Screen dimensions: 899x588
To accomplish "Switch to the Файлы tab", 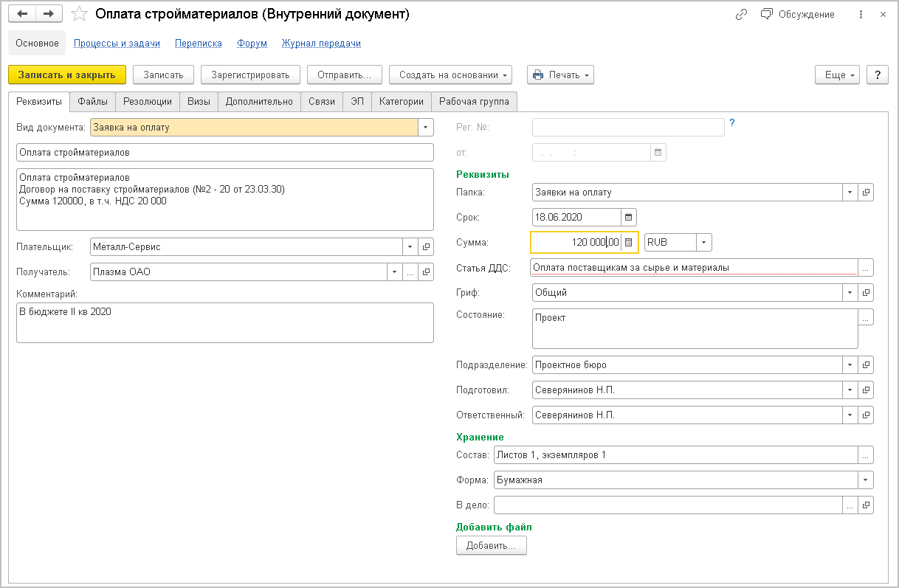I will (93, 102).
